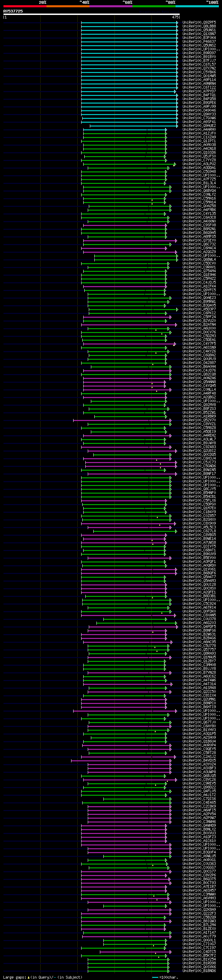The width and height of the screenshot is (222, 980).
Task: Select UniRef100_O42887 label
Action: (x=199, y=363)
